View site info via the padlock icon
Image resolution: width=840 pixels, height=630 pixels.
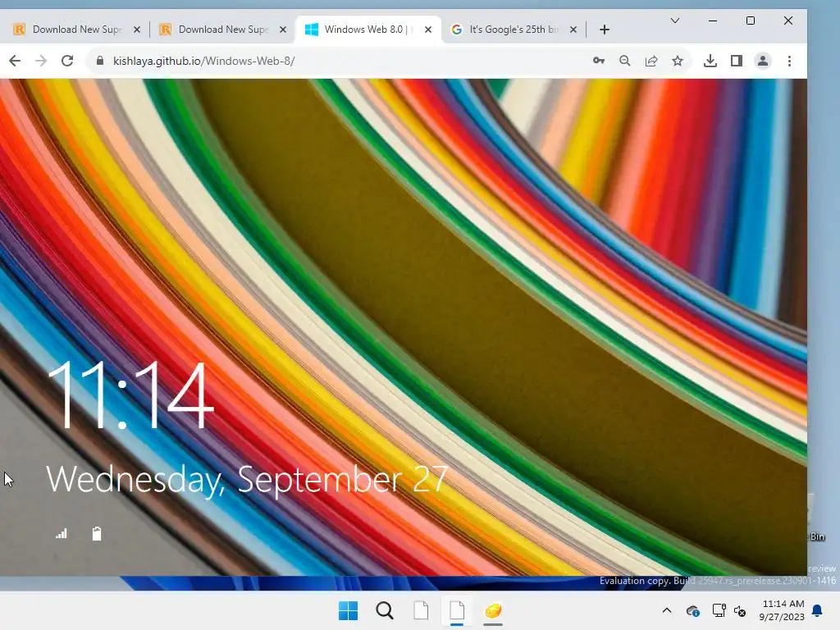99,61
